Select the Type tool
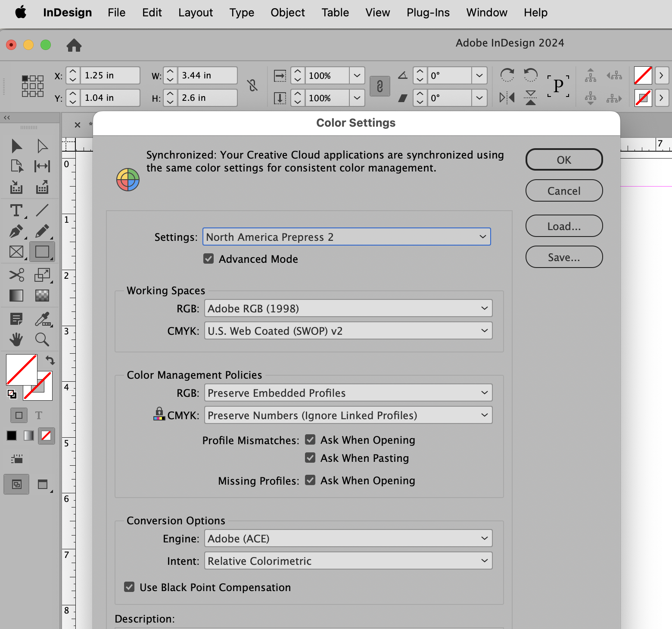672x629 pixels. coord(16,210)
